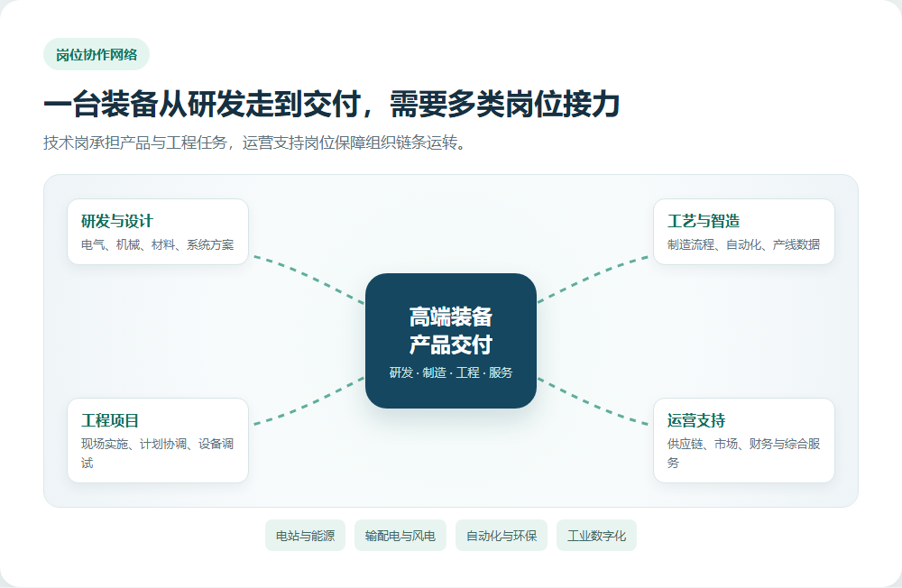
Task: Click the text 供应链、市场、财务与综合服务
Action: click(744, 454)
